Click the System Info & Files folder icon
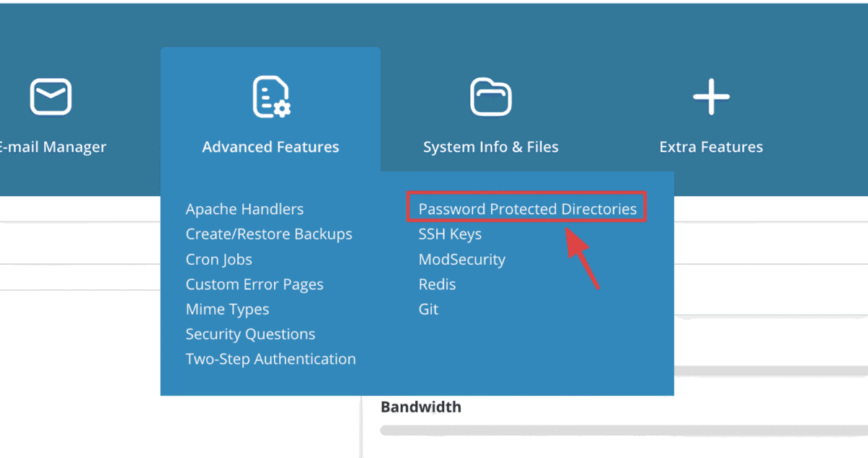Screen dimensions: 868x458 [x=491, y=97]
